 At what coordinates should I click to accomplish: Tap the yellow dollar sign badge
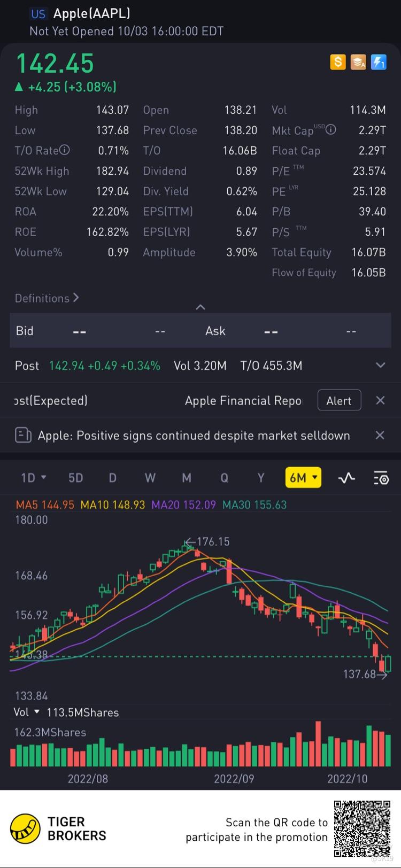pos(338,63)
